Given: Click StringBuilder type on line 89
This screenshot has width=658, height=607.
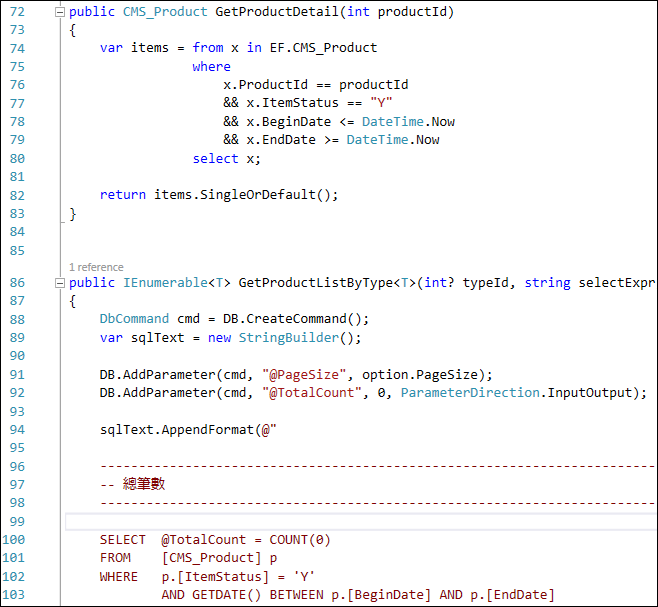Looking at the screenshot, I should 289,338.
